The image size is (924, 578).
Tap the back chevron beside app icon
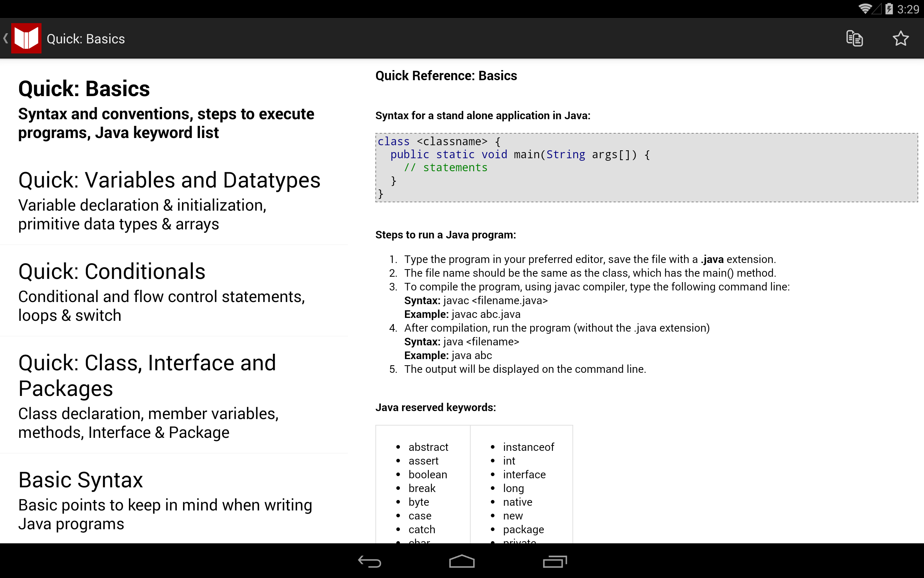pyautogui.click(x=5, y=38)
